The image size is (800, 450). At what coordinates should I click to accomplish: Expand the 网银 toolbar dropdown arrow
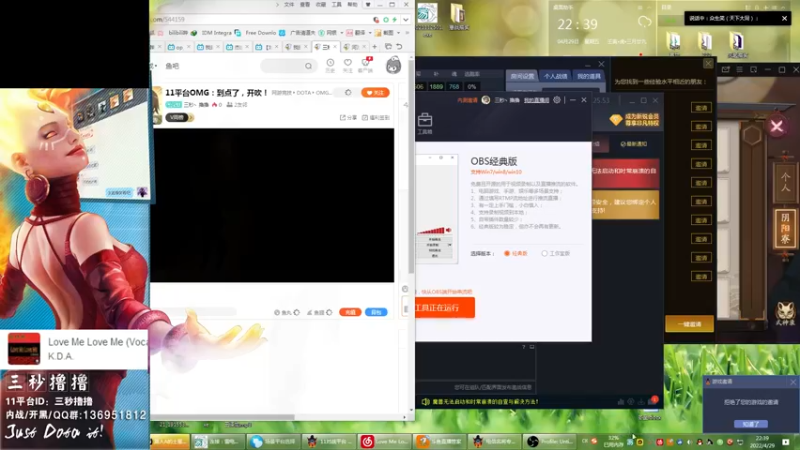341,33
